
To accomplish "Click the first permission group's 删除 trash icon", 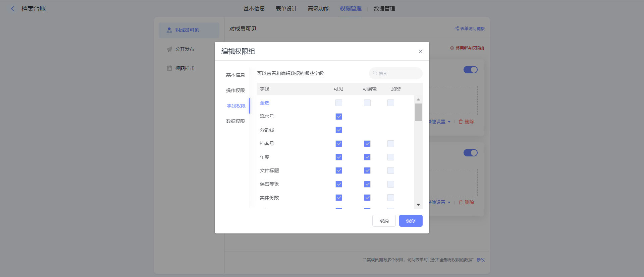I will (461, 122).
